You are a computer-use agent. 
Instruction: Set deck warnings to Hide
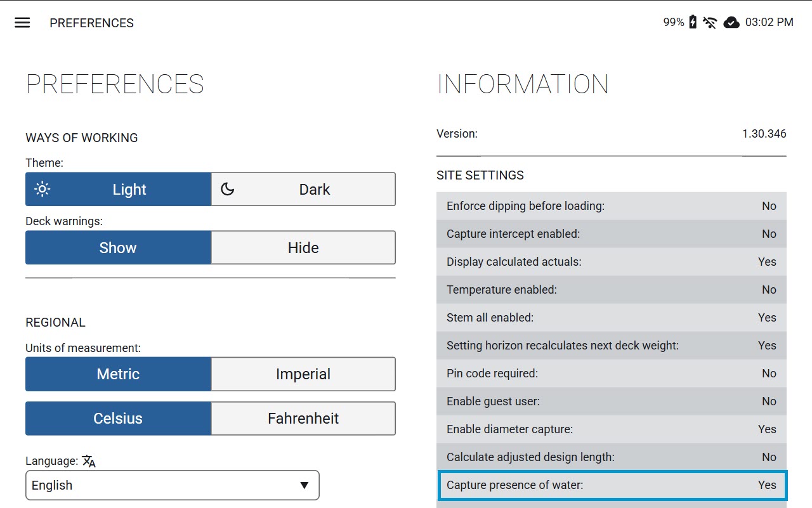(303, 247)
